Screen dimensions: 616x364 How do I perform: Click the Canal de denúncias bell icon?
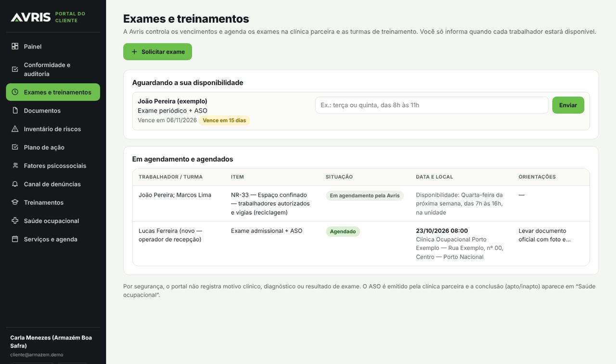pos(15,184)
